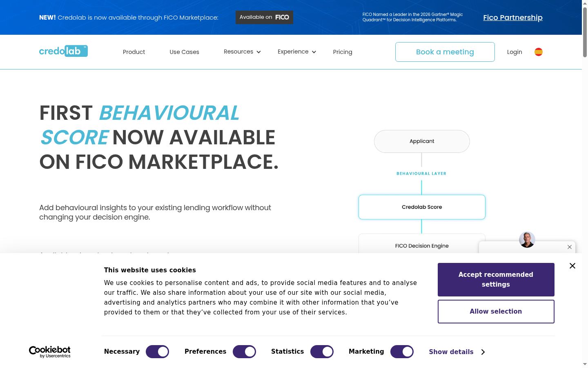Open the Credolab logo home link
This screenshot has height=368, width=588.
point(63,51)
